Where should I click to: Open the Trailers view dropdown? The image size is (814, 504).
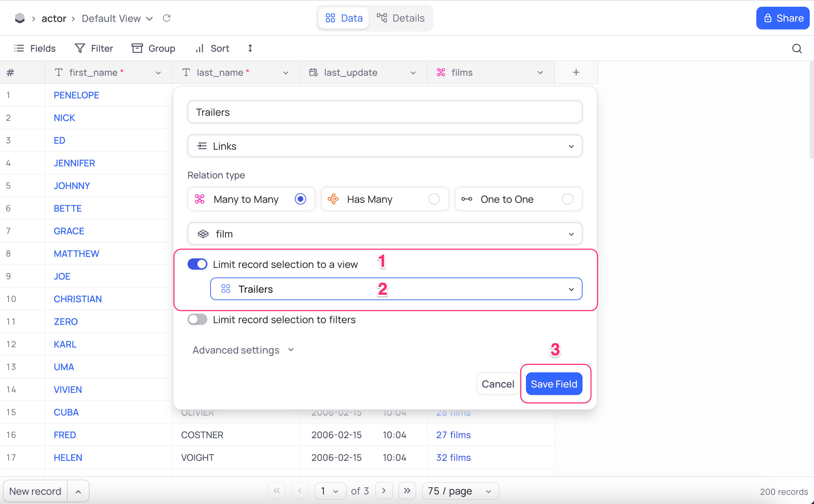coord(396,289)
